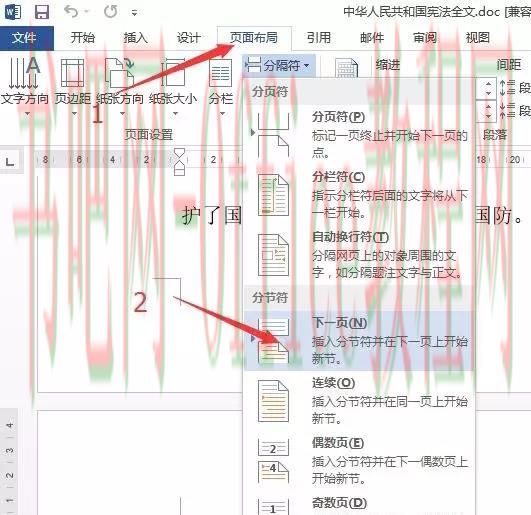
Task: Click the Word application icon
Action: pos(13,12)
